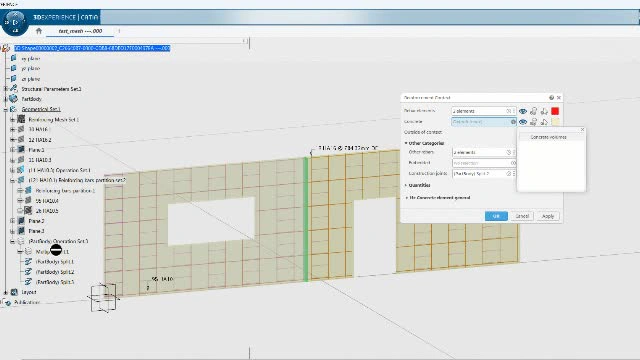Select the PartBody icon in tree
This screenshot has width=640, height=360.
pos(13,99)
